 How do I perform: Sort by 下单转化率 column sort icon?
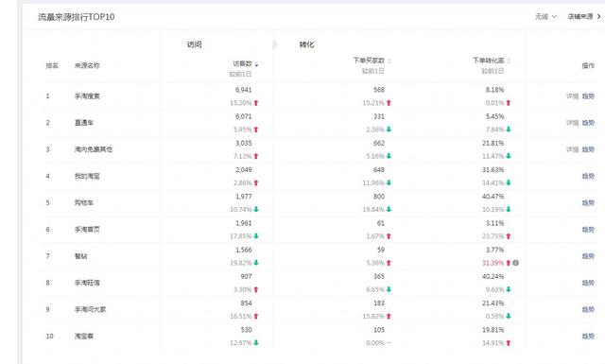(509, 61)
